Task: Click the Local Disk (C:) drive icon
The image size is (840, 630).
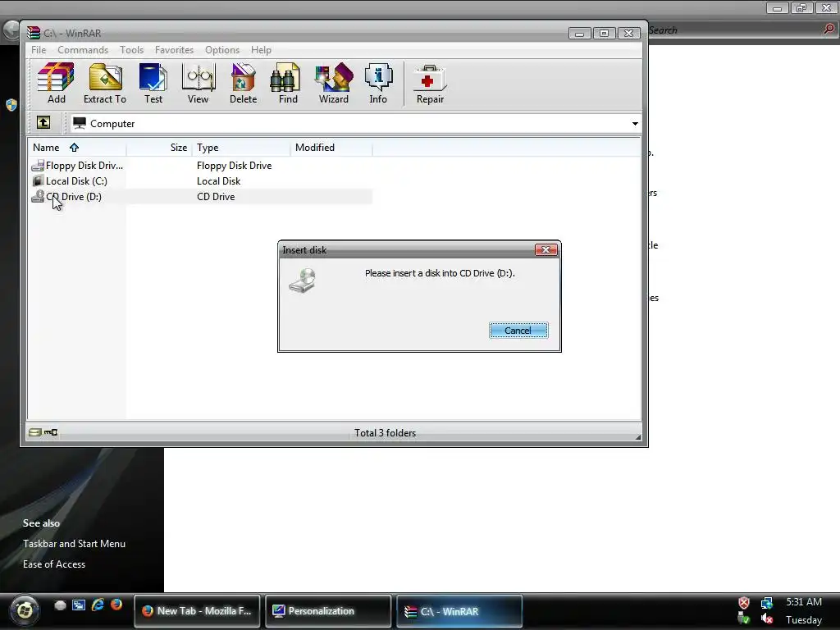Action: click(x=38, y=181)
